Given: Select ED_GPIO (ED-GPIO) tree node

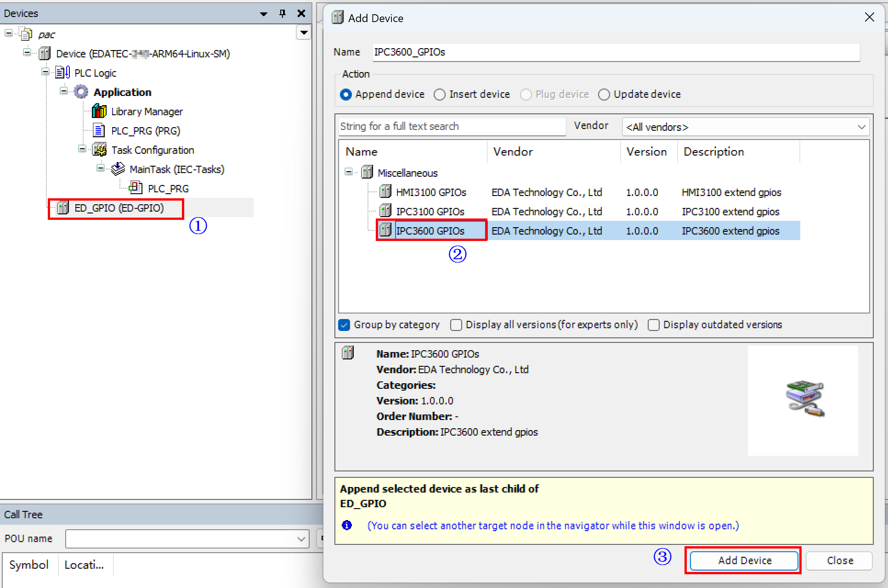Looking at the screenshot, I should click(119, 208).
